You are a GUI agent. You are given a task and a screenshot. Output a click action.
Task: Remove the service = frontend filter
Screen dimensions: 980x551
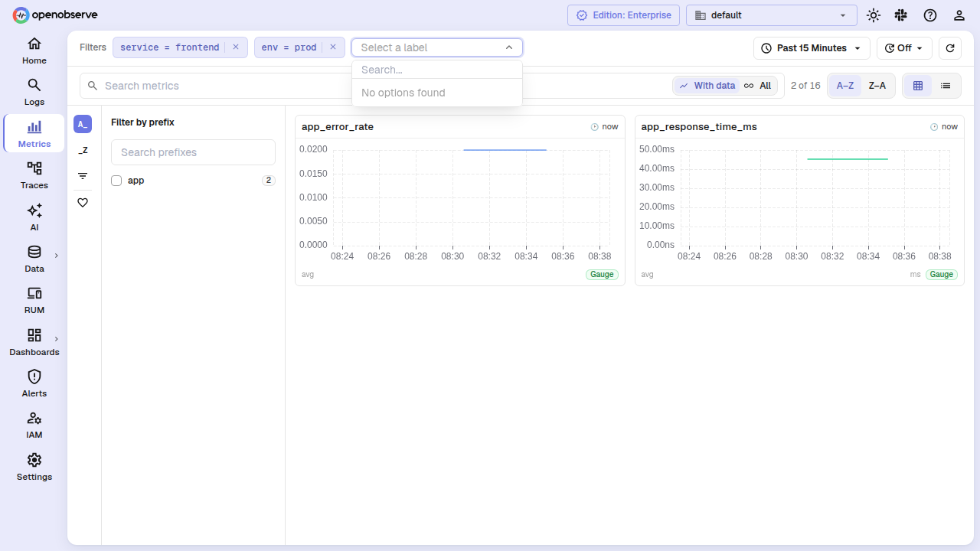click(x=236, y=47)
